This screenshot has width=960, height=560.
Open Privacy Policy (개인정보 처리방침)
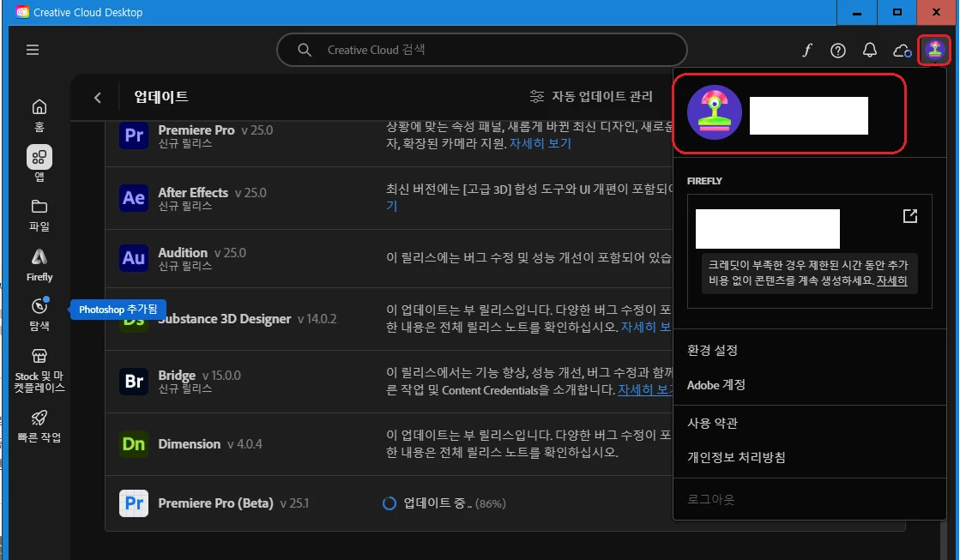pyautogui.click(x=736, y=457)
